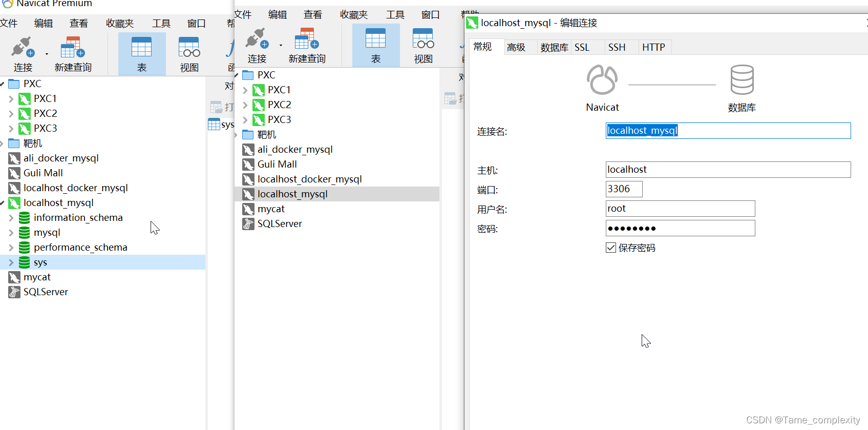Expand performance_schema database node
Image resolution: width=868 pixels, height=430 pixels.
coord(11,248)
